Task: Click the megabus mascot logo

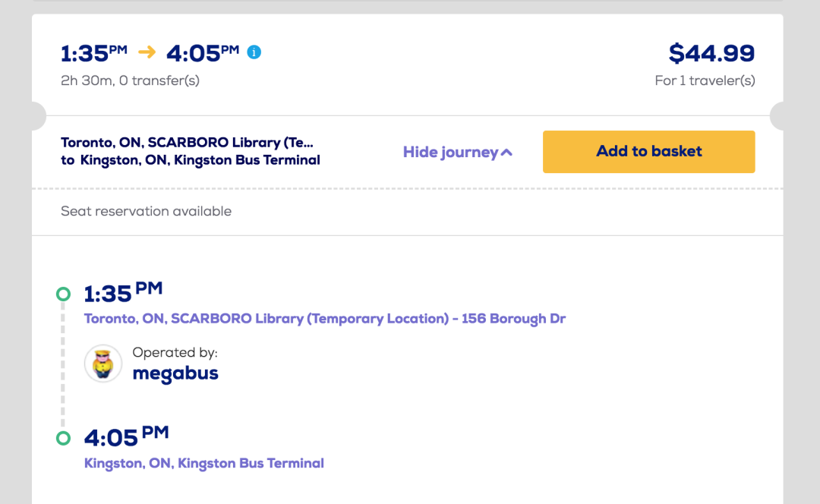Action: tap(103, 364)
